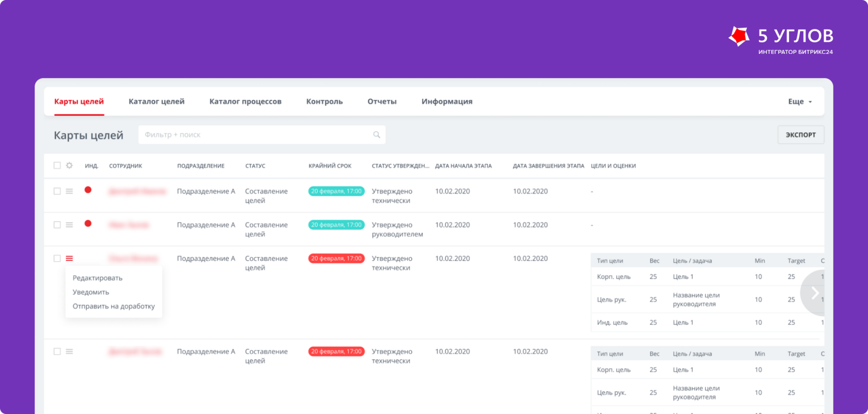Sort by ДАТА НАЧАЛА ЭТАПА header
Screen dimensions: 868x414
(x=463, y=166)
